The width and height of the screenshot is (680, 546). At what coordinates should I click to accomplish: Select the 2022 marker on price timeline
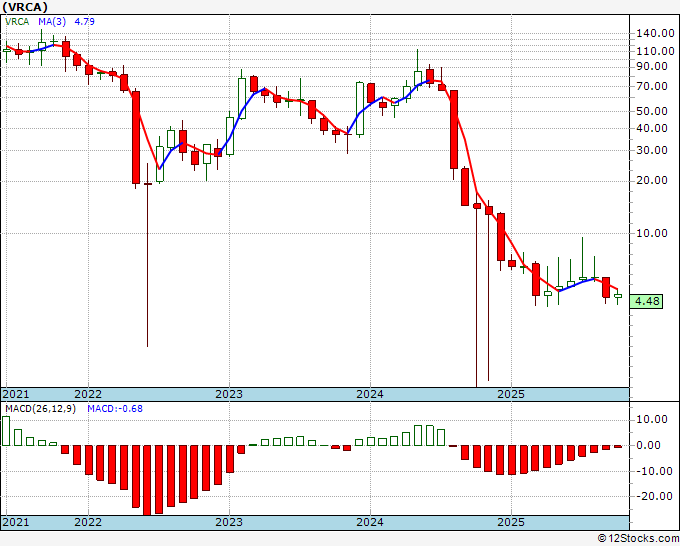tap(88, 394)
